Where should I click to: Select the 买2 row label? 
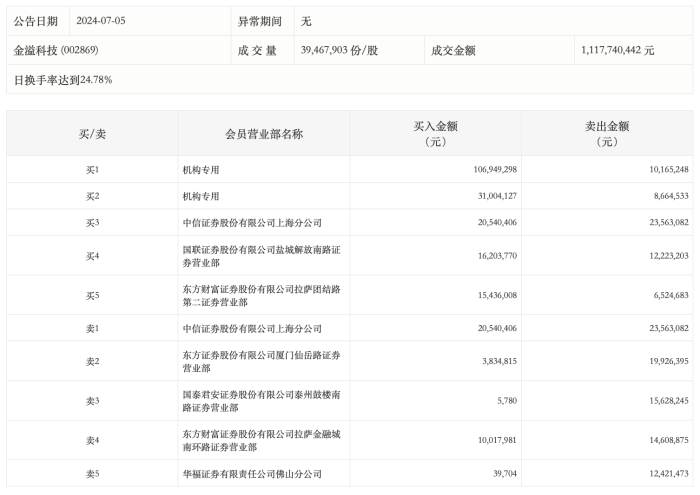[92, 196]
